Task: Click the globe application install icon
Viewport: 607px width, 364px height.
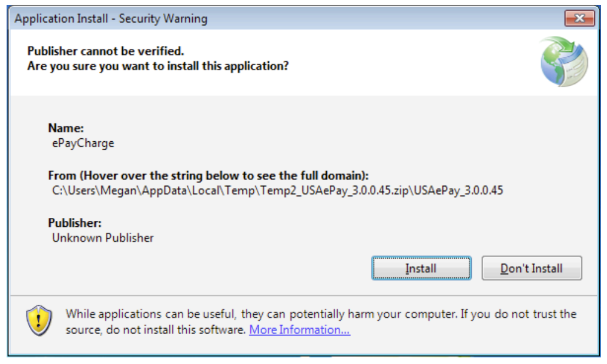Action: pos(564,62)
